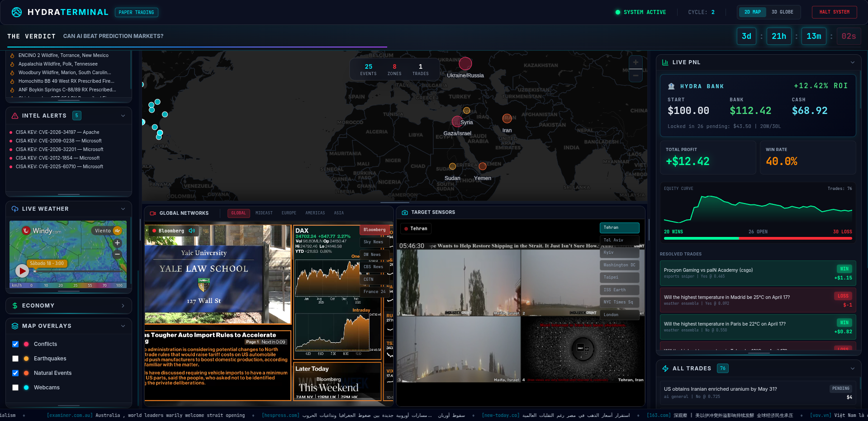The height and width of the screenshot is (421, 868).
Task: Switch to 3D GLOBE view
Action: [x=783, y=12]
